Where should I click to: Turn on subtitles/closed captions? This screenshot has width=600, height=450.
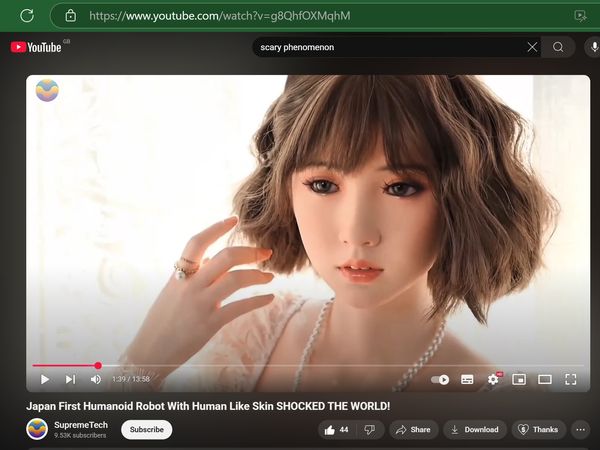click(467, 379)
